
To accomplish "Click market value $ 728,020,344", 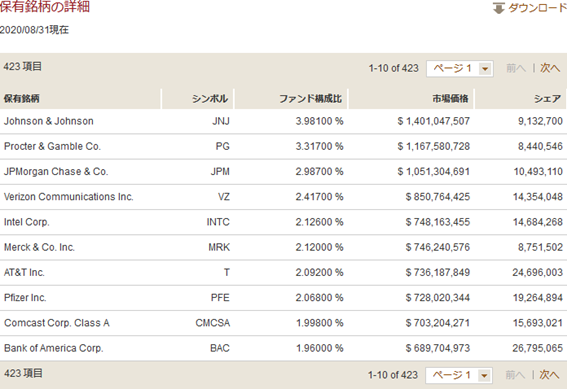I will click(438, 298).
